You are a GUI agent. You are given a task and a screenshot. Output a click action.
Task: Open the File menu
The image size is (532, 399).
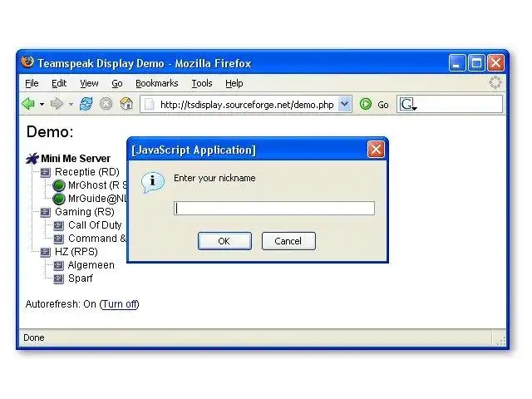pos(32,83)
